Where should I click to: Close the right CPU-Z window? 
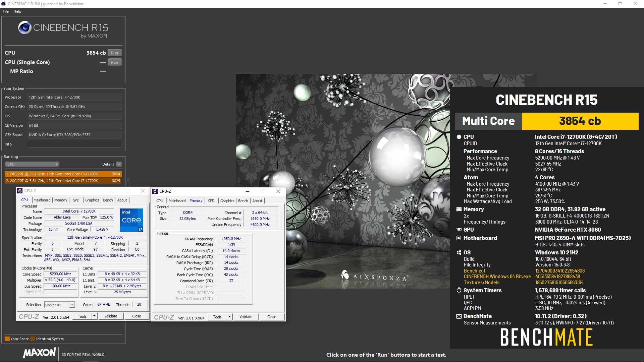(x=278, y=191)
